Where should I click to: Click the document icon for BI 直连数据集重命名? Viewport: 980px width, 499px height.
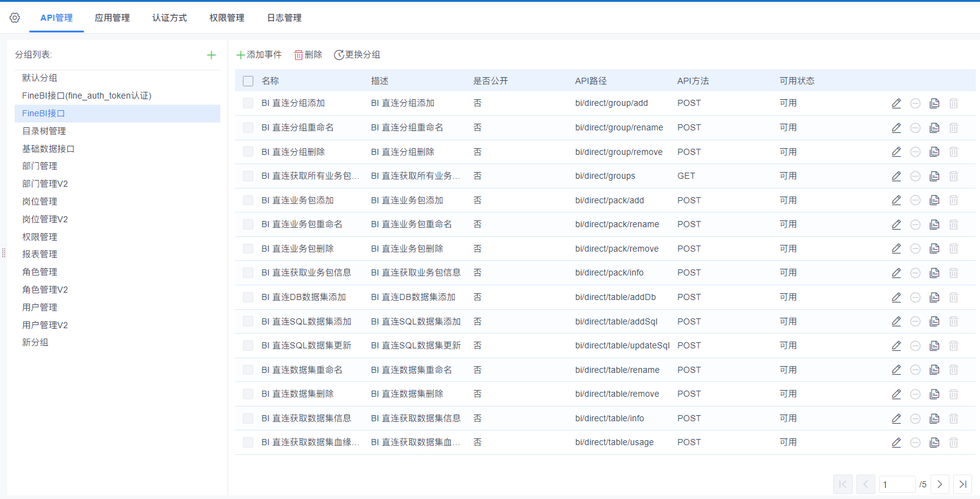point(934,370)
